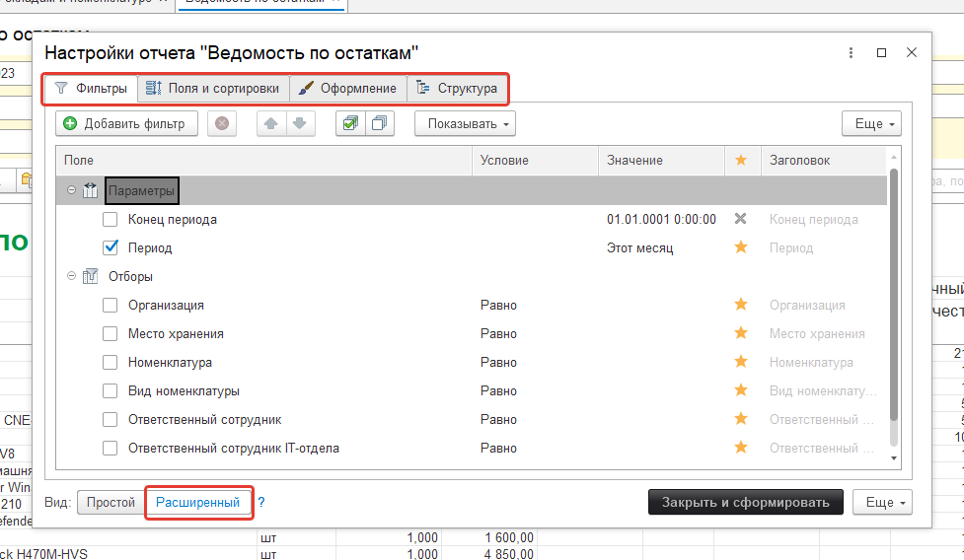Close the report settings dialog
964x560 pixels.
[x=912, y=53]
